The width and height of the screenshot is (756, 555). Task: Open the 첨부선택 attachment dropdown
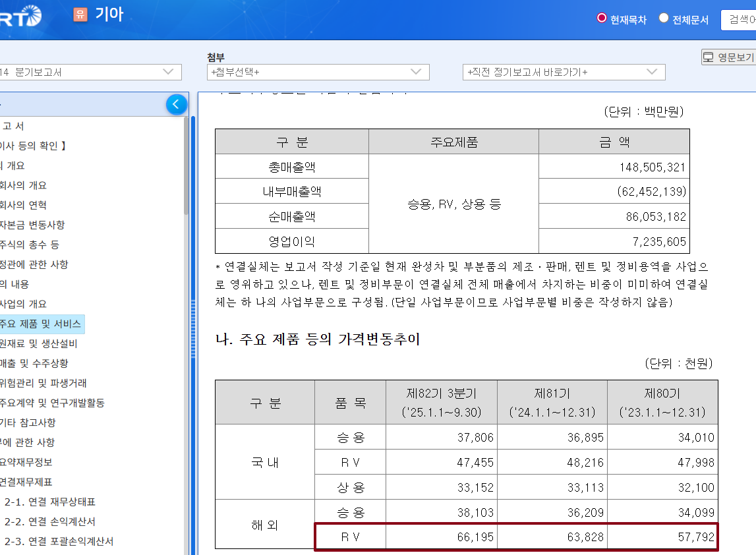[x=318, y=73]
